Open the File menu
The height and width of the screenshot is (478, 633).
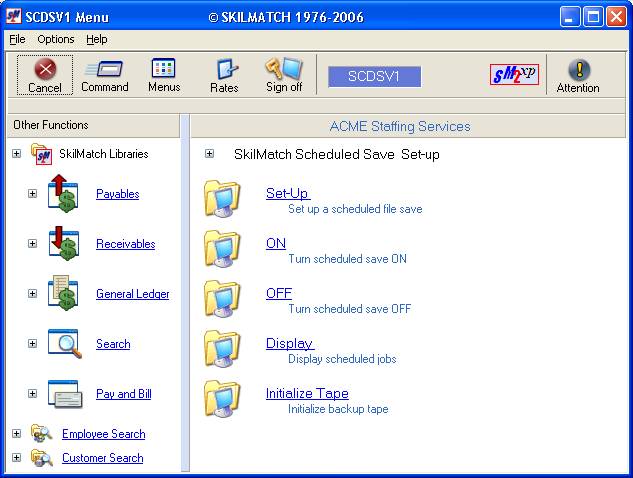(x=17, y=39)
